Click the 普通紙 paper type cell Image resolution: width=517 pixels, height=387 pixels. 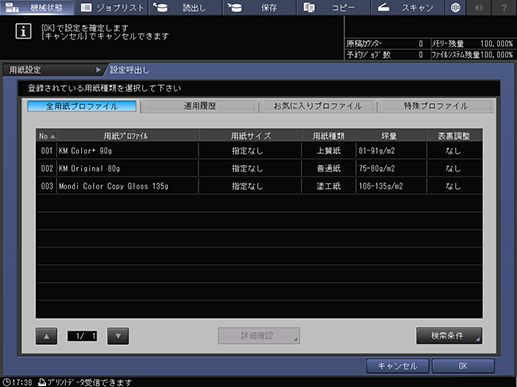pyautogui.click(x=329, y=168)
